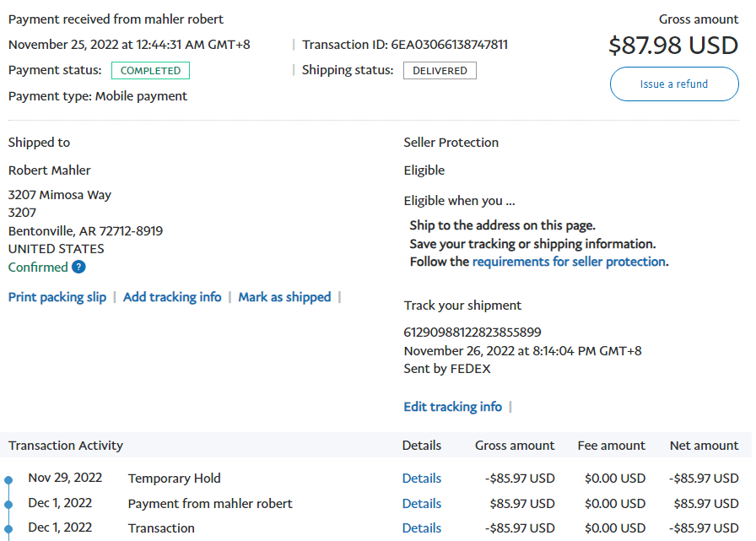
Task: Click the COMPLETED payment status badge
Action: pyautogui.click(x=150, y=71)
